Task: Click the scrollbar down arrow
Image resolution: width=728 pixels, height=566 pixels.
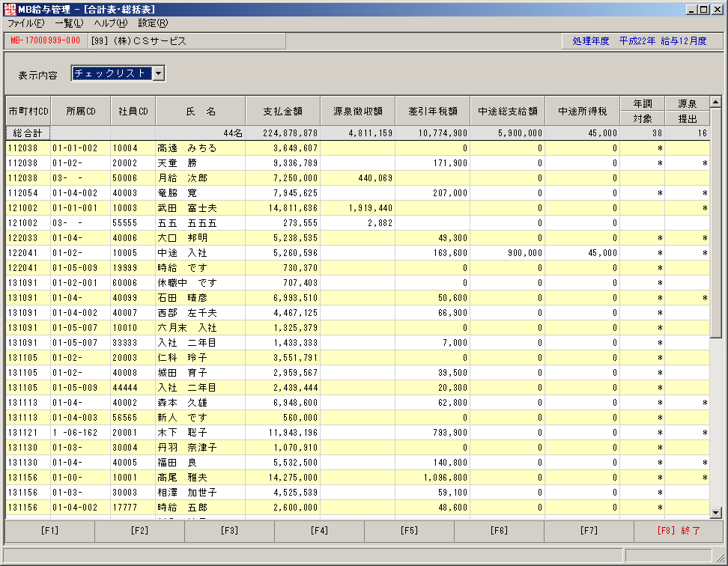Action: point(715,513)
